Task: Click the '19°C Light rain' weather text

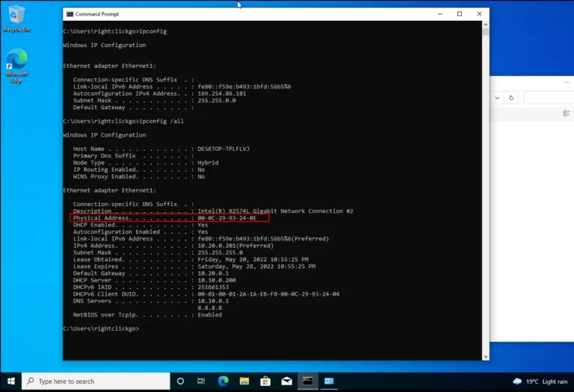Action: tap(546, 382)
